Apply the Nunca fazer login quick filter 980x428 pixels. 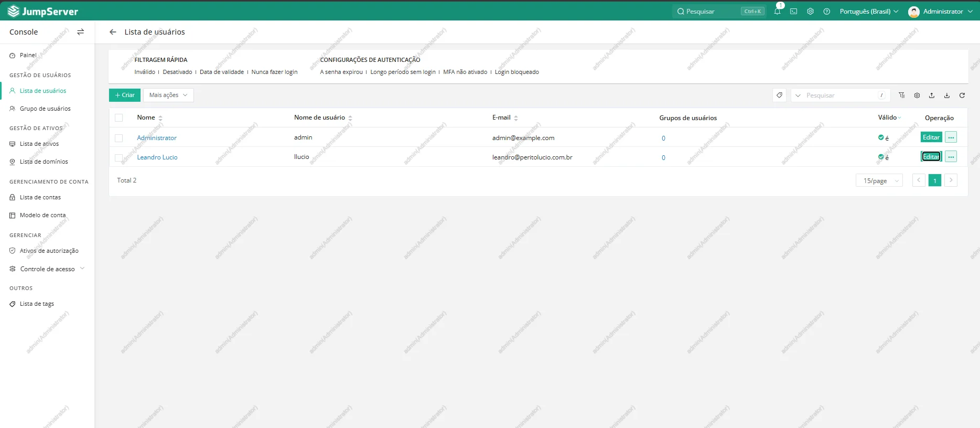274,72
